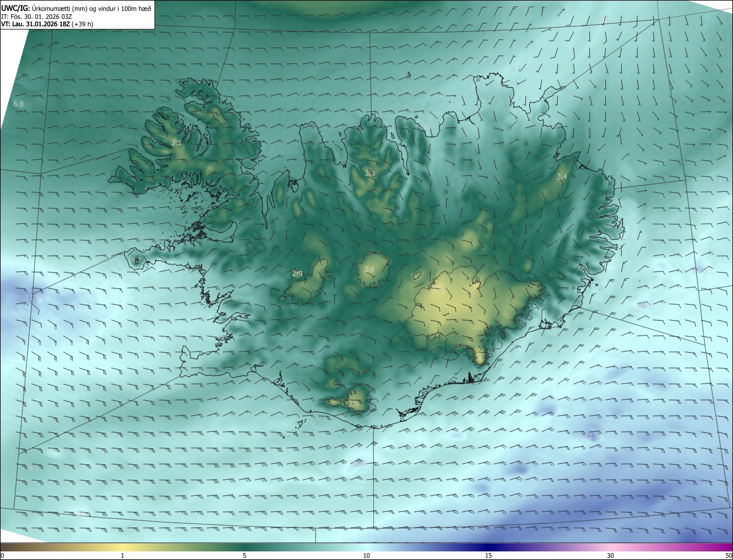This screenshot has height=560, width=733.
Task: Click the 11.8 value label off the west coast
Action: [x=33, y=298]
